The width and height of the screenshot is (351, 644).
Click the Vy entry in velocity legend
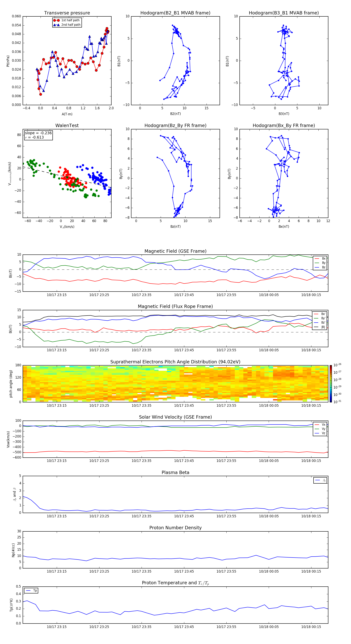[320, 429]
